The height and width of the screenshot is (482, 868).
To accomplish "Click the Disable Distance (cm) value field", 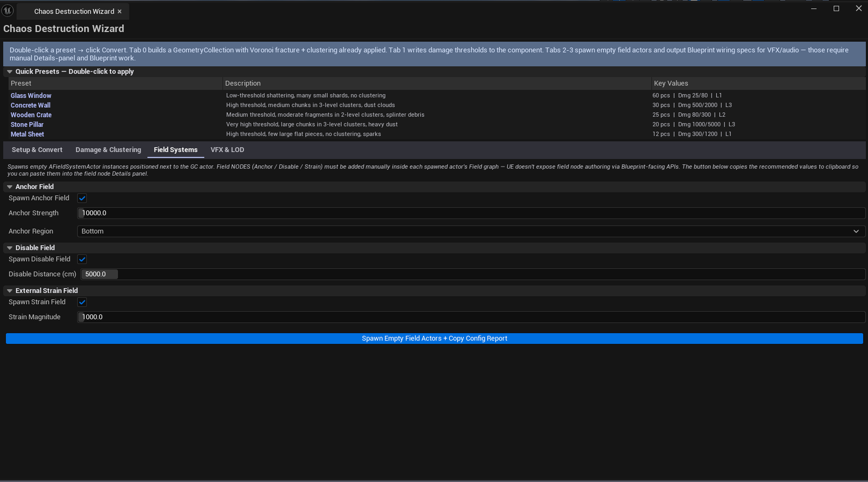I will coord(473,274).
